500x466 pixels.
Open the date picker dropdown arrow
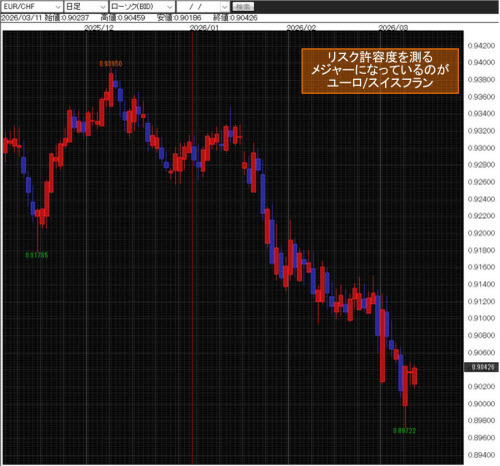pos(225,7)
